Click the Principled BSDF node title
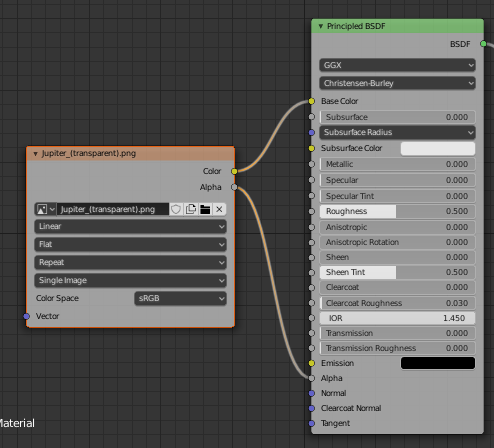This screenshot has height=448, width=494. pyautogui.click(x=356, y=26)
